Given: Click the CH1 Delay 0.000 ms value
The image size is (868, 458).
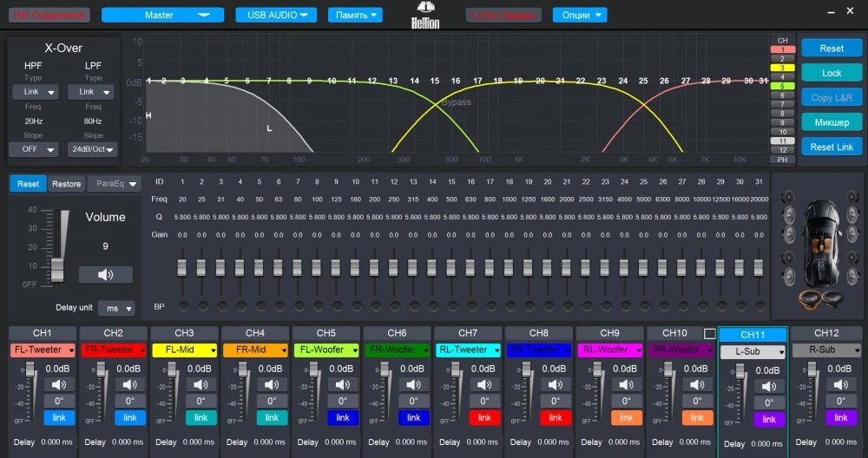Looking at the screenshot, I should click(x=59, y=442).
